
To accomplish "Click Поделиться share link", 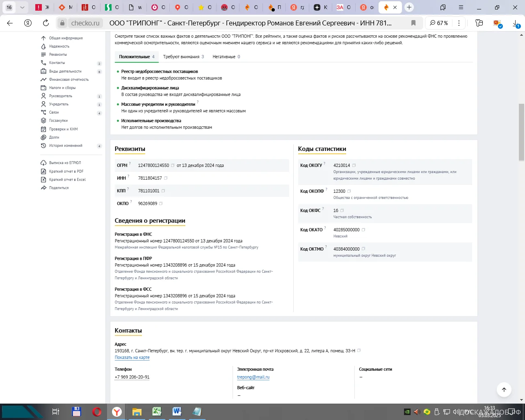I will tap(59, 188).
